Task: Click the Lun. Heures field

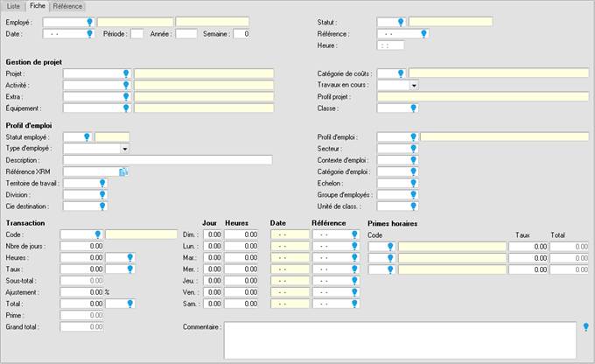Action: [x=241, y=246]
